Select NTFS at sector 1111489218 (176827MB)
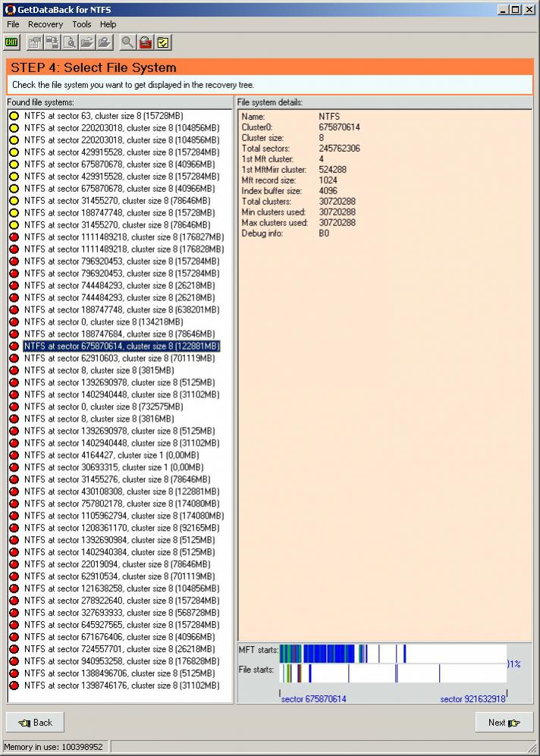The image size is (540, 756). click(x=124, y=237)
